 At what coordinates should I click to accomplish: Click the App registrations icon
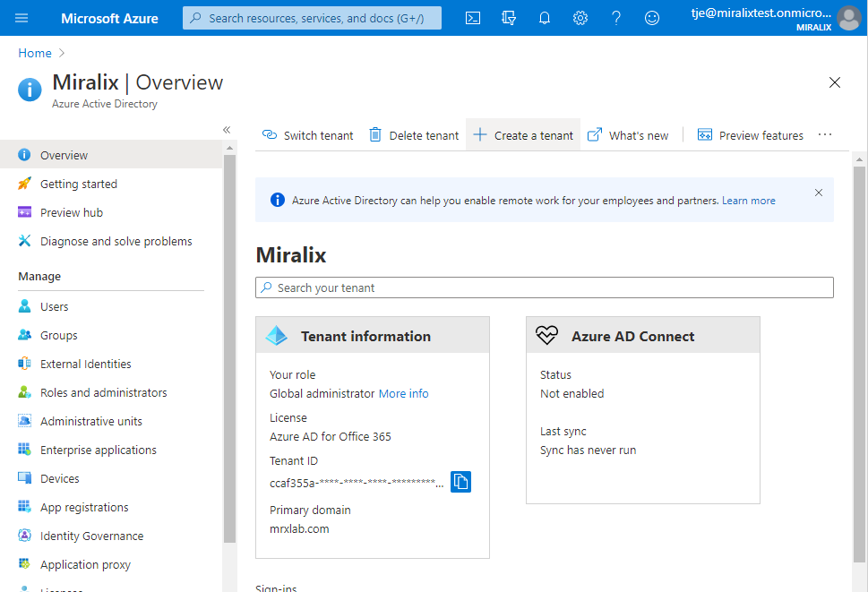click(x=24, y=507)
